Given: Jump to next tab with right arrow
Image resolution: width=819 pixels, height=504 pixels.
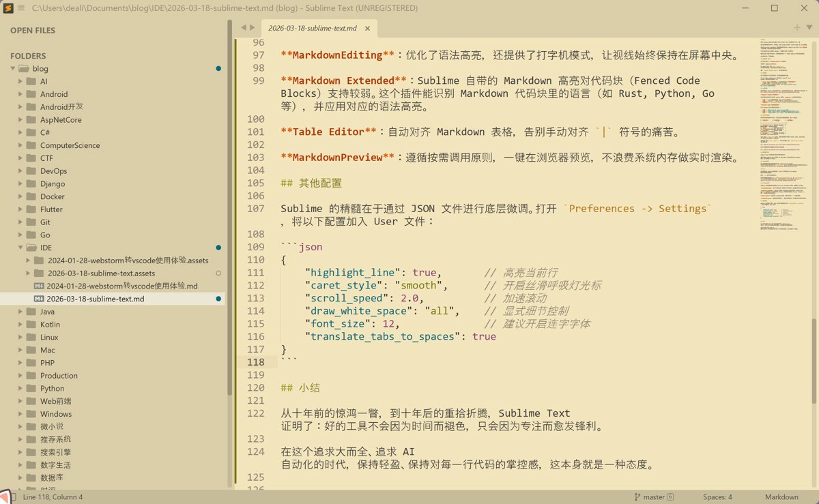Looking at the screenshot, I should point(253,28).
